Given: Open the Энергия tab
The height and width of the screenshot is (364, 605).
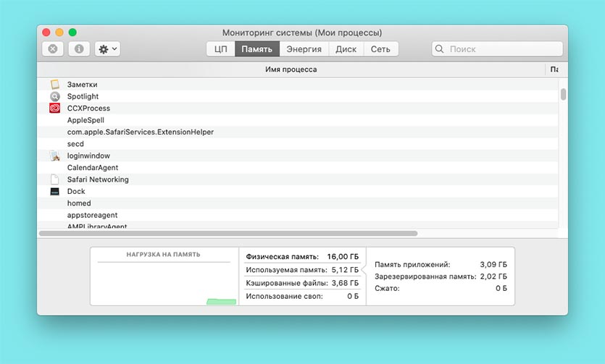Looking at the screenshot, I should point(304,49).
